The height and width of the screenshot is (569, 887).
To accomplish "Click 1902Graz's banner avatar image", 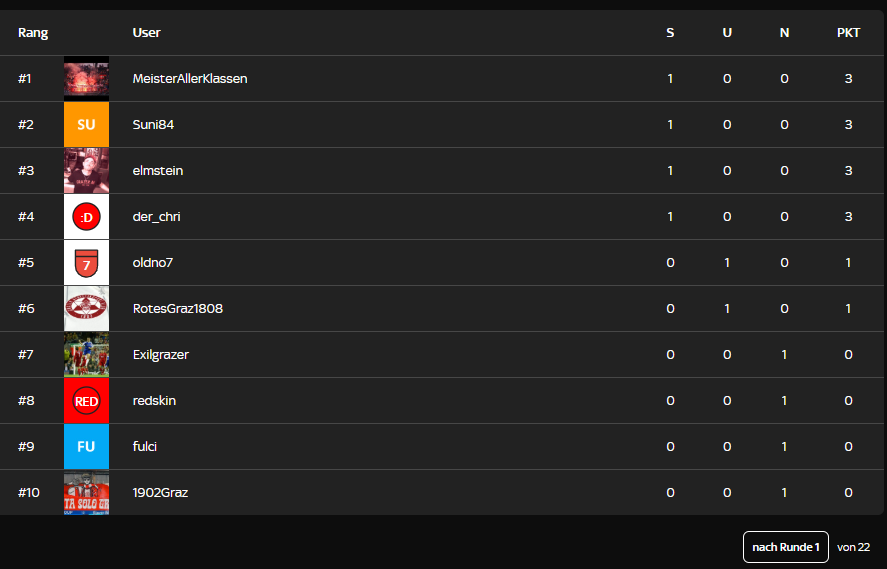I will tap(86, 493).
